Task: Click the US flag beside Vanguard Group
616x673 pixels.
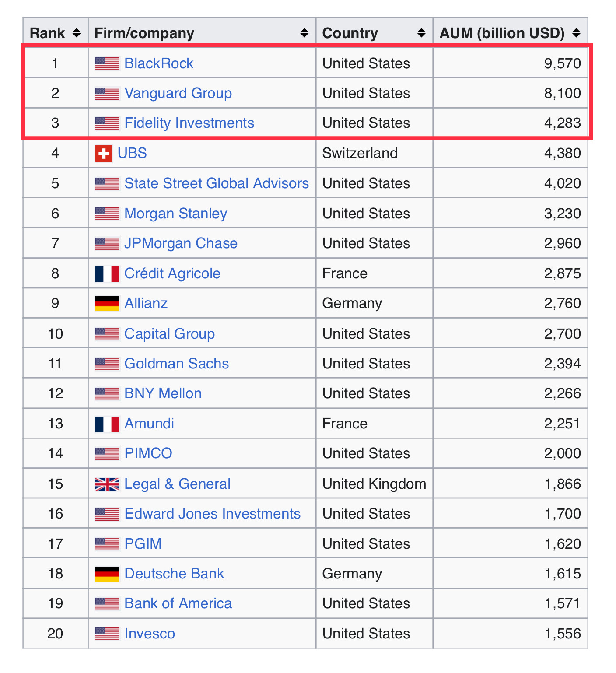Action: pos(107,93)
